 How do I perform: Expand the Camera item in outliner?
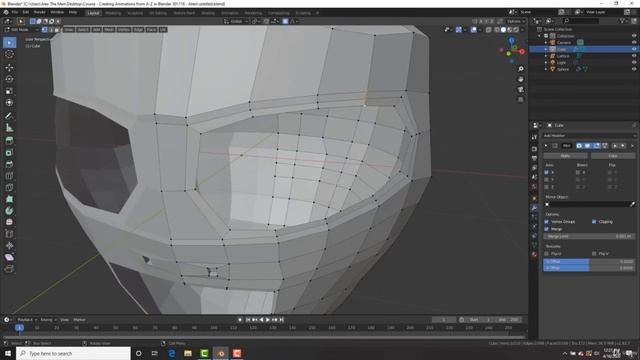[546, 42]
